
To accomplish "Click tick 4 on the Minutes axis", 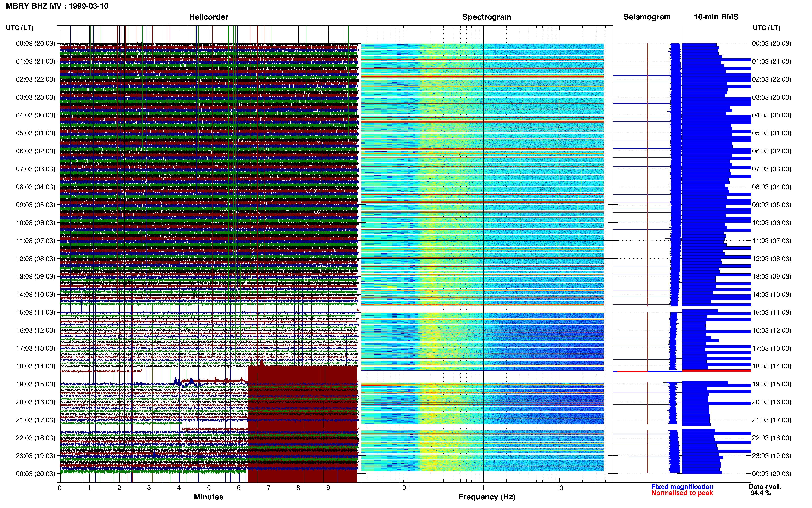I will (x=179, y=488).
